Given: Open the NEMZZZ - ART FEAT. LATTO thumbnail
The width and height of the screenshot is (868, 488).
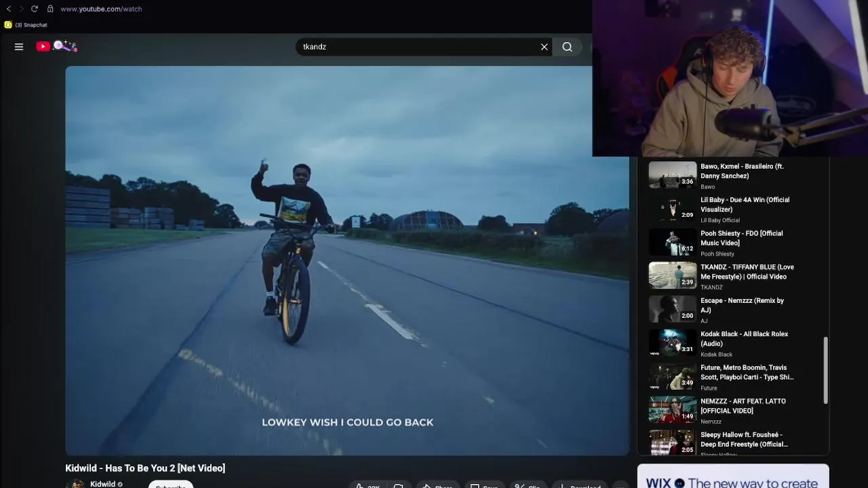Looking at the screenshot, I should 673,409.
